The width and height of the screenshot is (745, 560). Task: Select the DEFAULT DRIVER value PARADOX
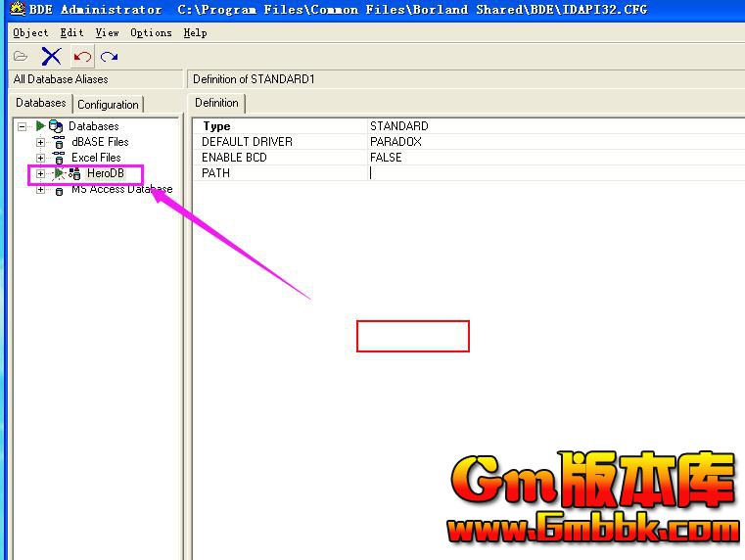(x=396, y=142)
